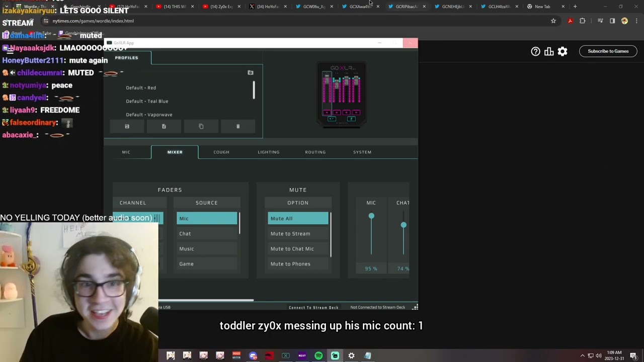Click the save-as-new profile icon
The image size is (644, 362).
coord(164,126)
